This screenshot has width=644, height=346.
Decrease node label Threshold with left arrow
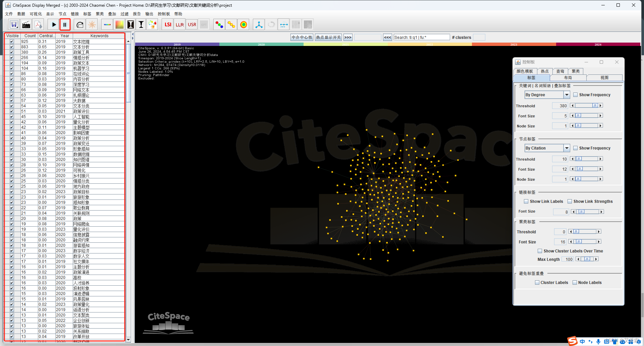(x=572, y=159)
